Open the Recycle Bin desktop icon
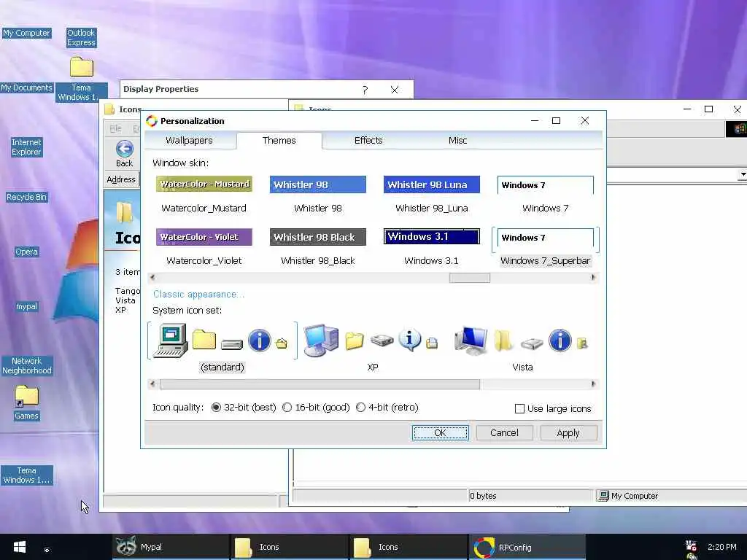Image resolution: width=747 pixels, height=560 pixels. click(x=26, y=197)
